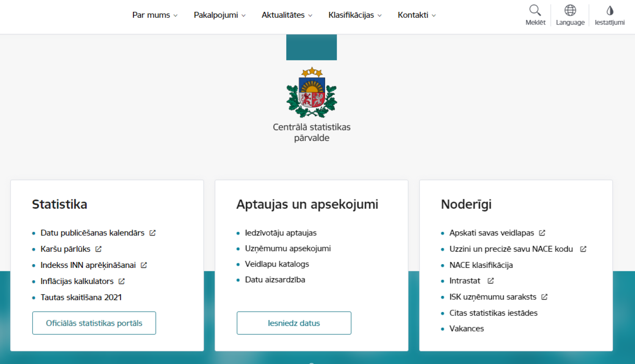
Task: Open the Tautas skaitīšana 2021 link
Action: (x=81, y=297)
